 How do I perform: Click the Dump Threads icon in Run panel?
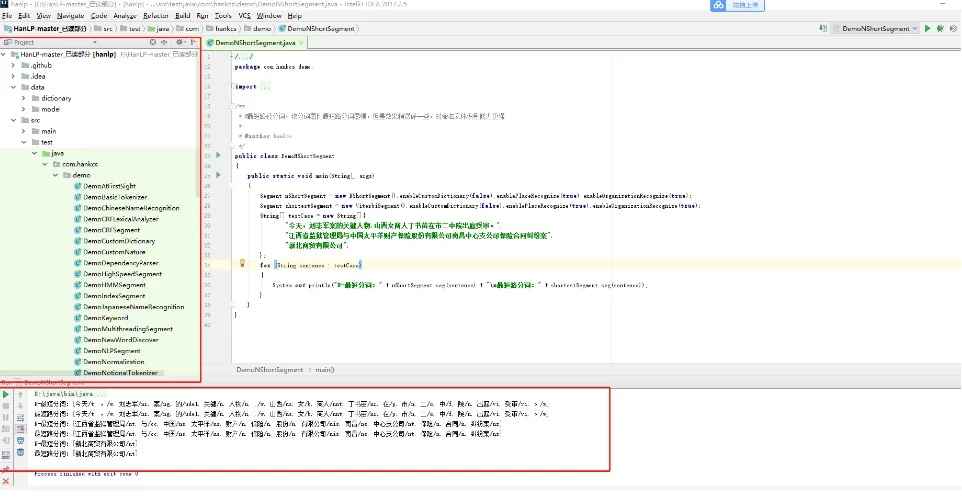point(6,429)
